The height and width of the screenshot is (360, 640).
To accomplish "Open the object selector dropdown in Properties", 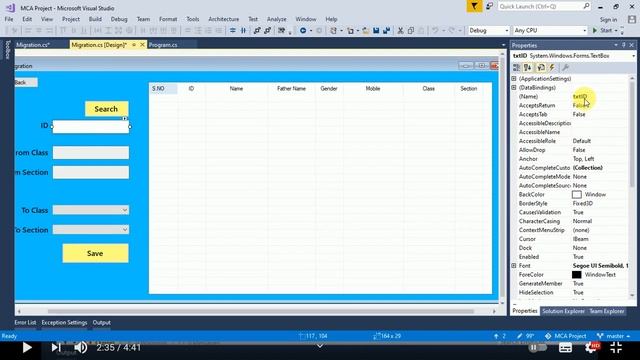I will [633, 56].
